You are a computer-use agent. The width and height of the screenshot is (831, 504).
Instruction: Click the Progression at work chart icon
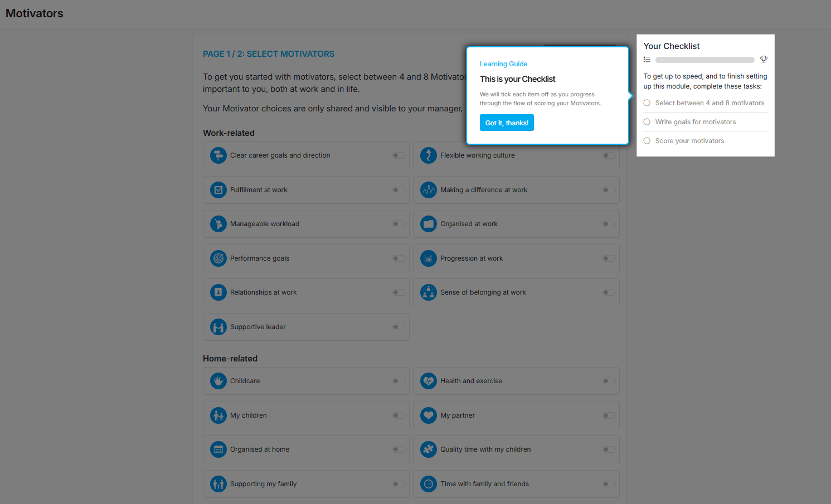[x=429, y=258]
